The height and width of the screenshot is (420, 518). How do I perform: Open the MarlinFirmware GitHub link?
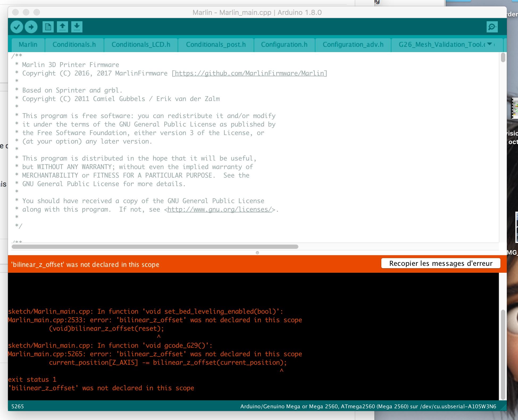pyautogui.click(x=249, y=73)
